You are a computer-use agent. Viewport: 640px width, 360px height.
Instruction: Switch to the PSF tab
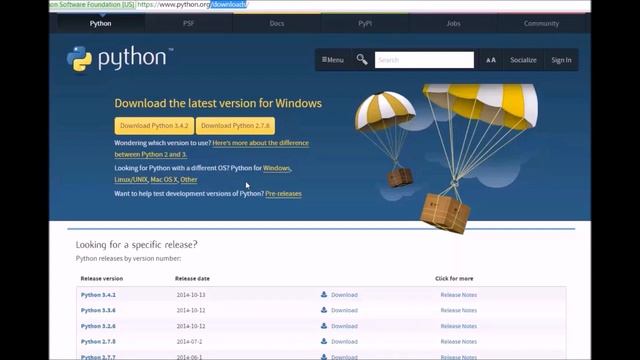(189, 23)
